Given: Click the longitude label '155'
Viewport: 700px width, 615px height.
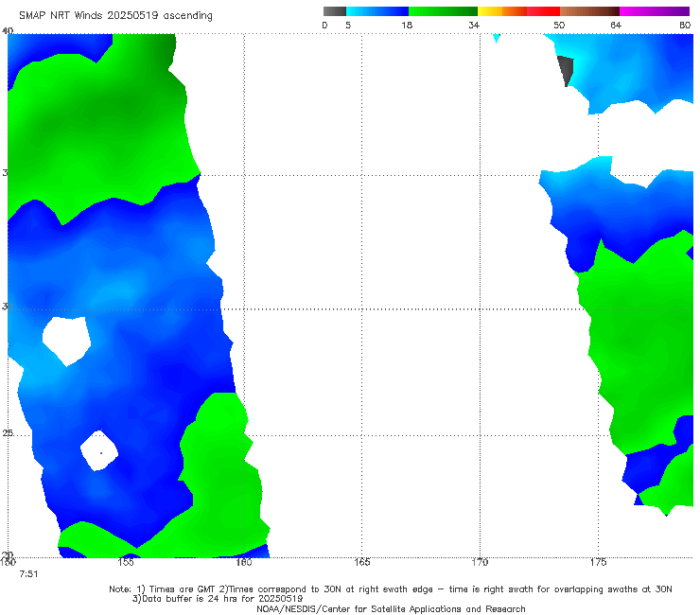Looking at the screenshot, I should coord(126,562).
